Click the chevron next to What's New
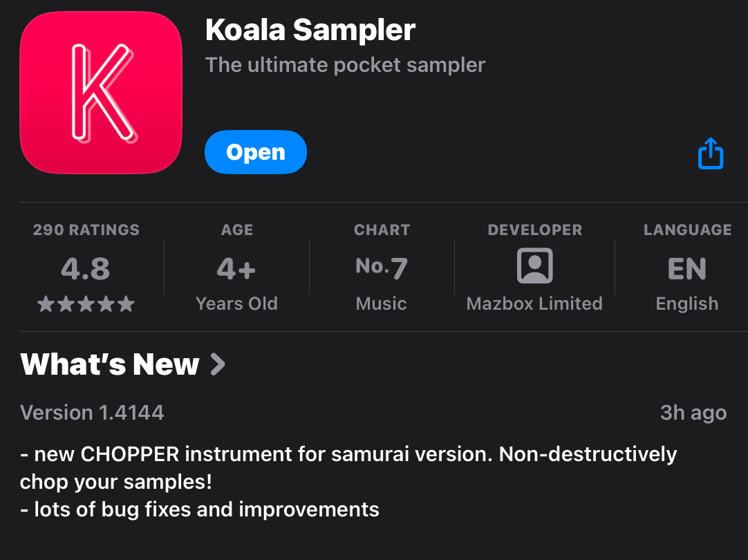748x560 pixels. (218, 364)
